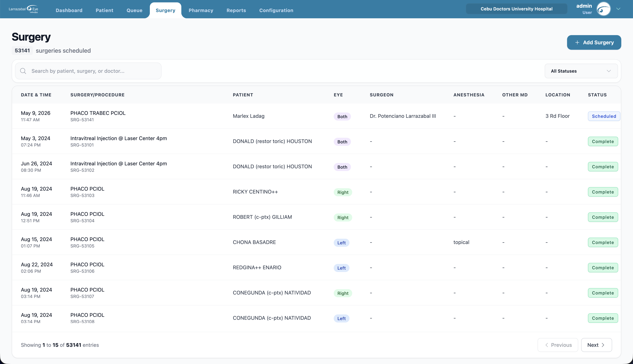Viewport: 633px width, 364px height.
Task: Click the Add Surgery button
Action: pos(594,42)
